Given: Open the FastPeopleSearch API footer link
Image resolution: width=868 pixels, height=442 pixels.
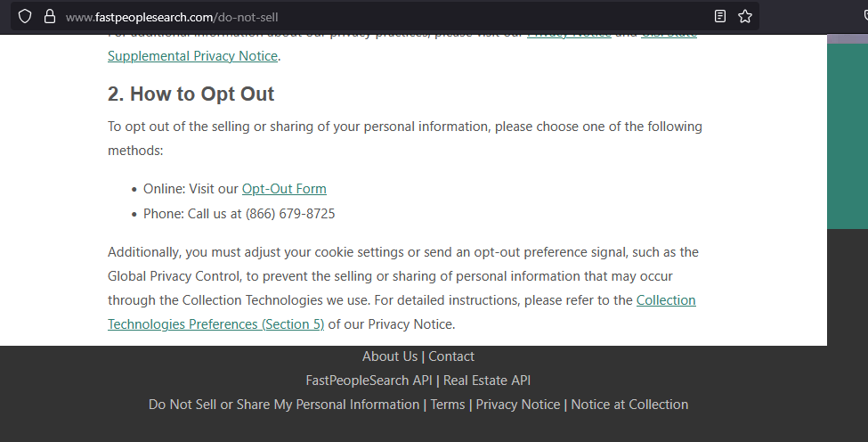Looking at the screenshot, I should point(369,381).
